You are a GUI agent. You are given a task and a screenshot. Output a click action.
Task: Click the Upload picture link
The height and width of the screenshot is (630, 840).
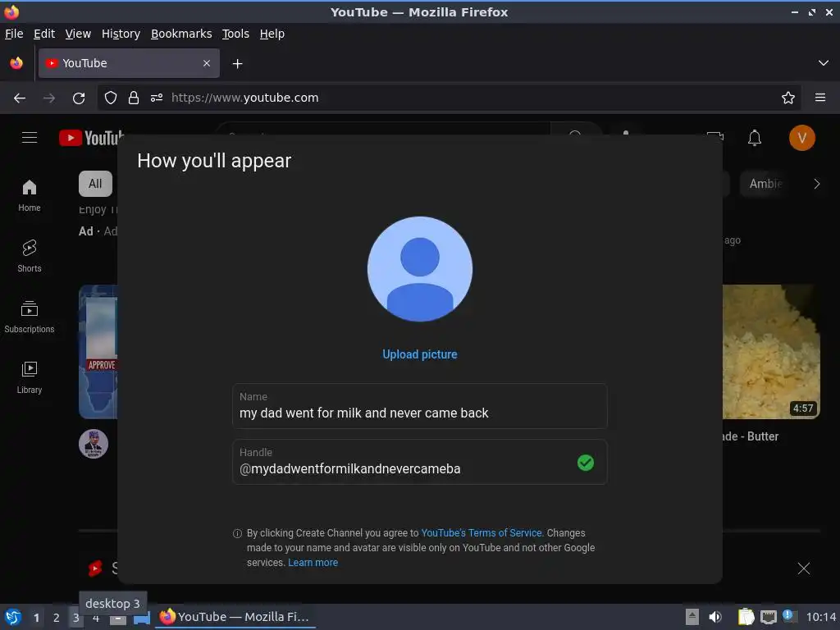coord(420,354)
